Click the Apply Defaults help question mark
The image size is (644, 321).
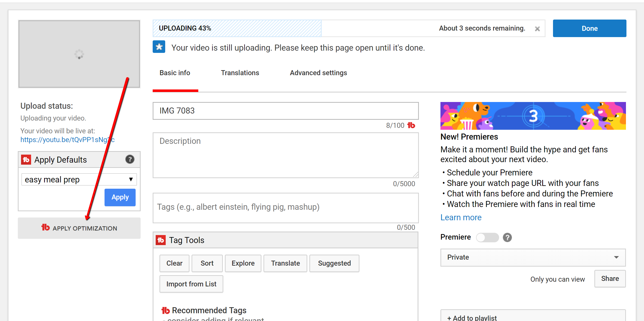pyautogui.click(x=130, y=159)
